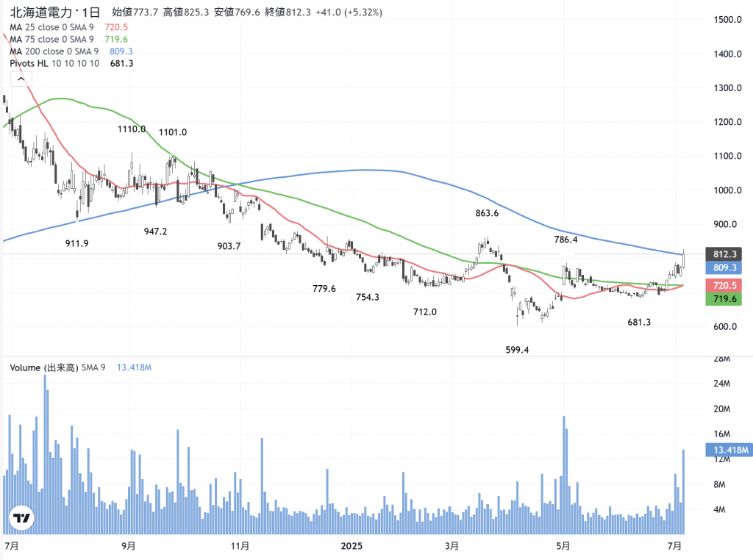The height and width of the screenshot is (560, 753).
Task: Click the 16M volume axis tick
Action: 722,434
